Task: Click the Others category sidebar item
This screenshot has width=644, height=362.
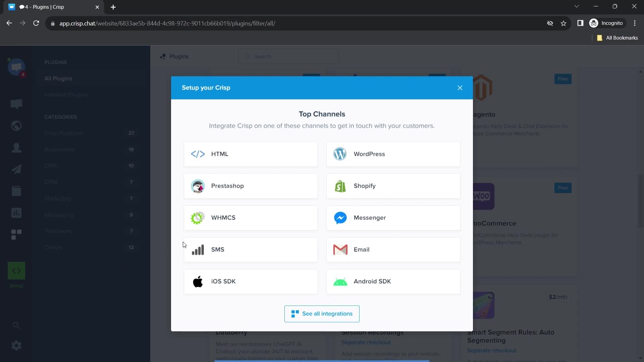Action: pos(53,247)
